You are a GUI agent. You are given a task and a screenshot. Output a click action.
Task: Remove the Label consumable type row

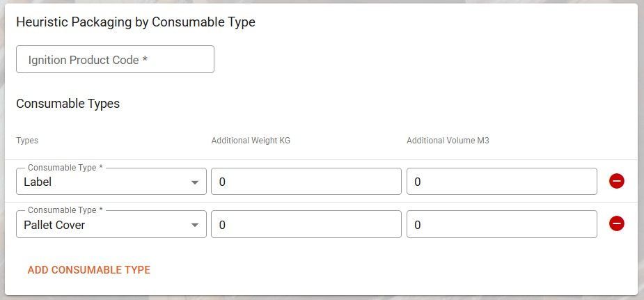coord(616,181)
